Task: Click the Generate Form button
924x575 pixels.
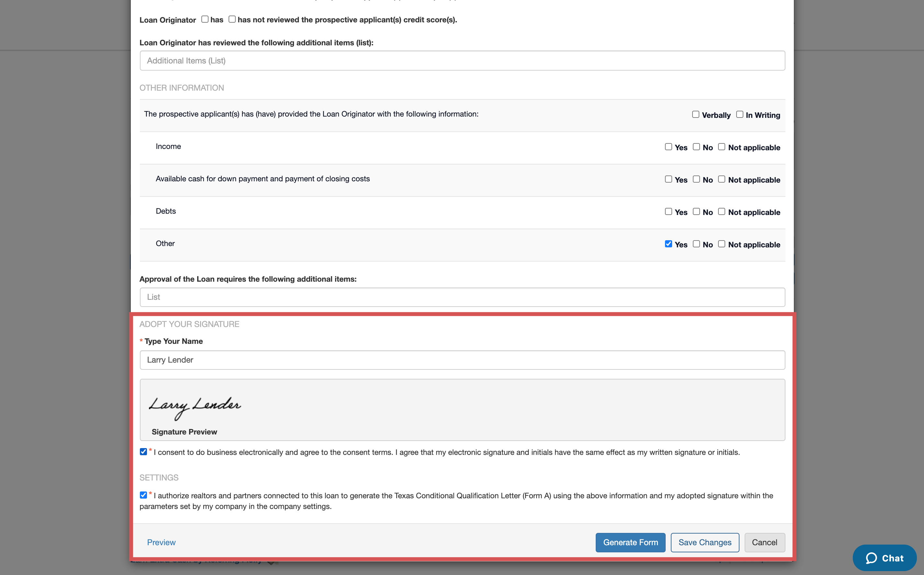Action: (630, 542)
